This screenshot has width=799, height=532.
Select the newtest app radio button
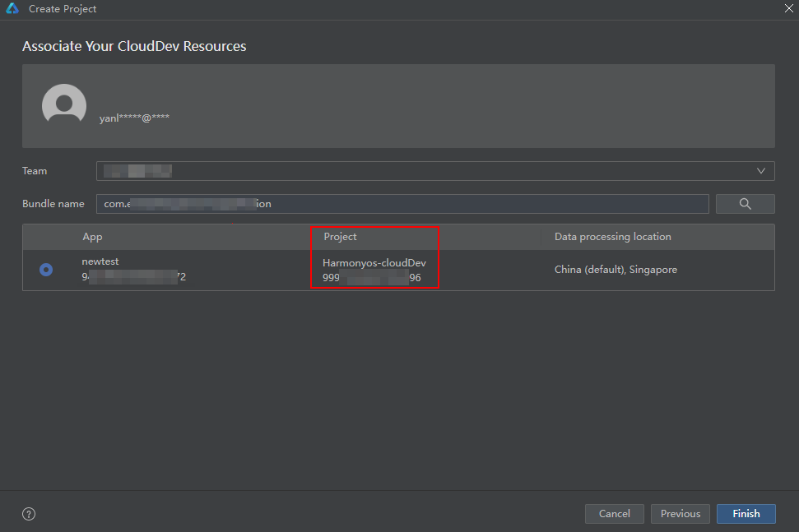[x=46, y=270]
